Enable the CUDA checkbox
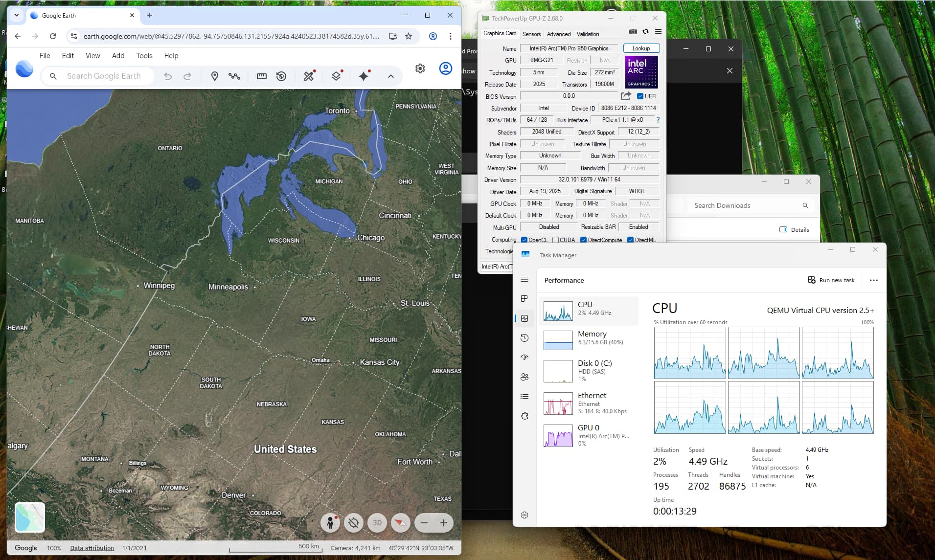The height and width of the screenshot is (560, 935). [x=555, y=240]
